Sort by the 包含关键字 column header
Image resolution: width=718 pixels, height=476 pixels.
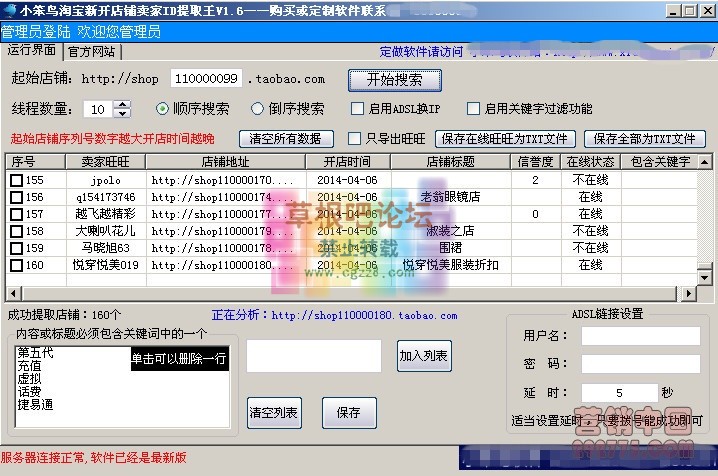pos(659,162)
